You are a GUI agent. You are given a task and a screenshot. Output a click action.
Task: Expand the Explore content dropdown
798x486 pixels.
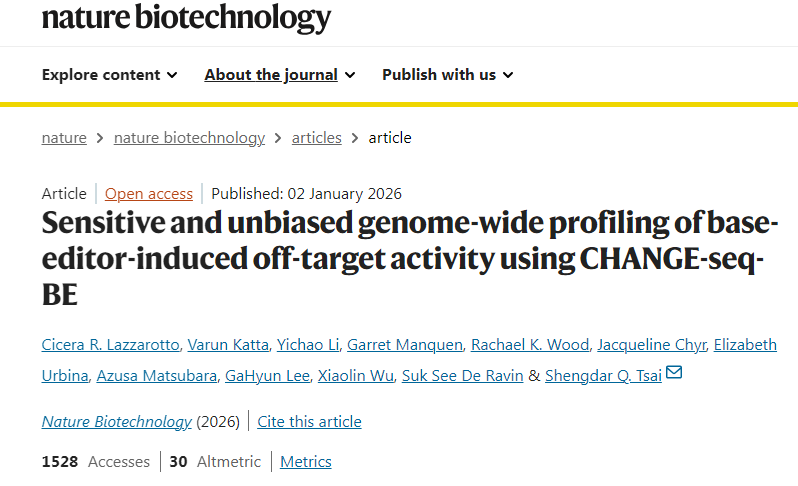tap(109, 75)
